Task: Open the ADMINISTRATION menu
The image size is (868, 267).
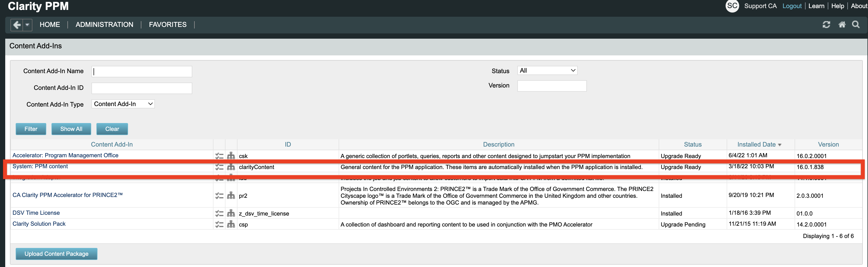Action: [104, 25]
